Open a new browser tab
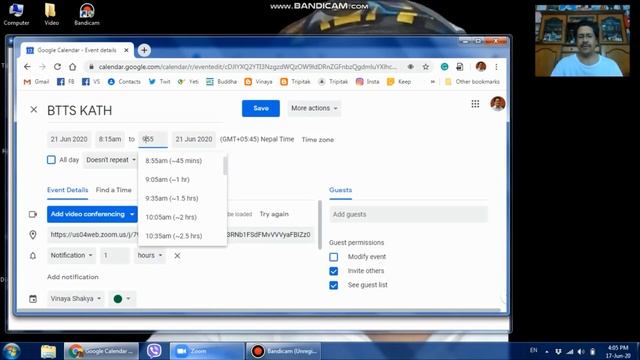Viewport: 640px width, 360px height. pyautogui.click(x=144, y=50)
